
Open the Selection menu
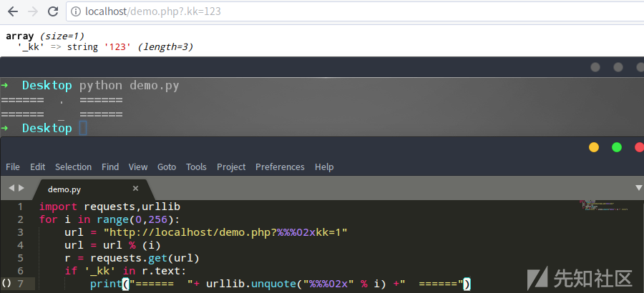tap(73, 167)
